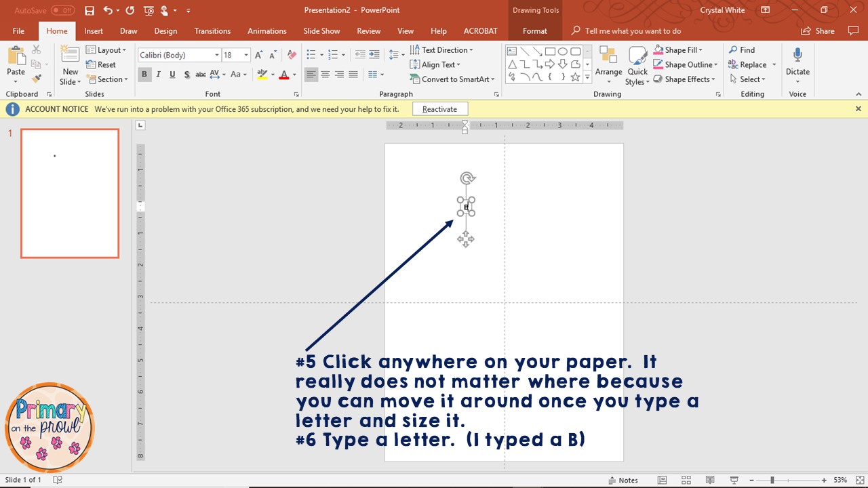This screenshot has width=868, height=488.
Task: Start the slide show from the status bar
Action: tap(734, 480)
